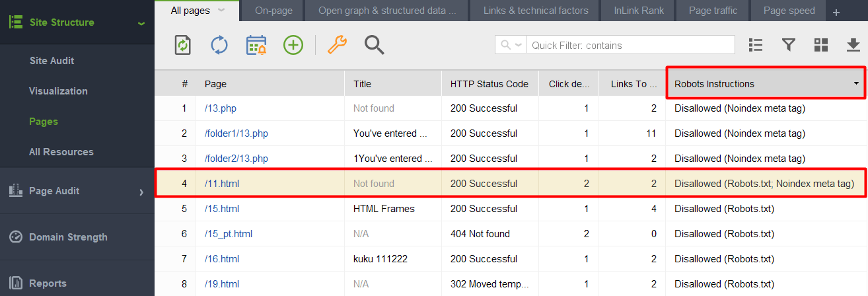Viewport: 868px width, 296px height.
Task: Open the Quick Filter search type dropdown
Action: [x=512, y=45]
